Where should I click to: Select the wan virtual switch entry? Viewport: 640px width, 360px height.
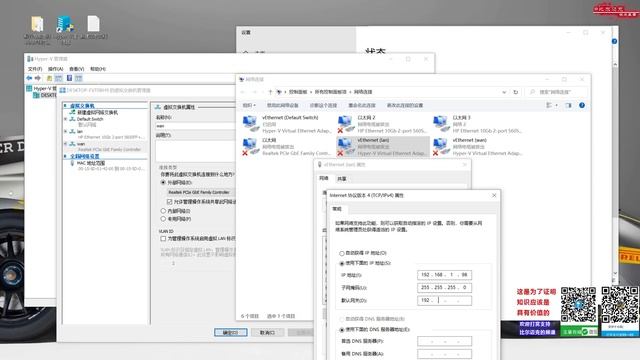coord(81,144)
